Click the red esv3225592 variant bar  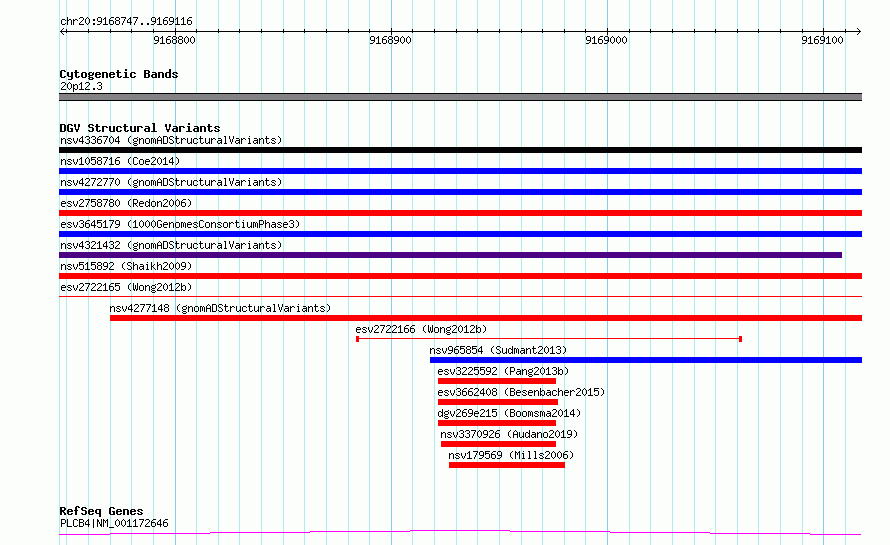click(497, 381)
